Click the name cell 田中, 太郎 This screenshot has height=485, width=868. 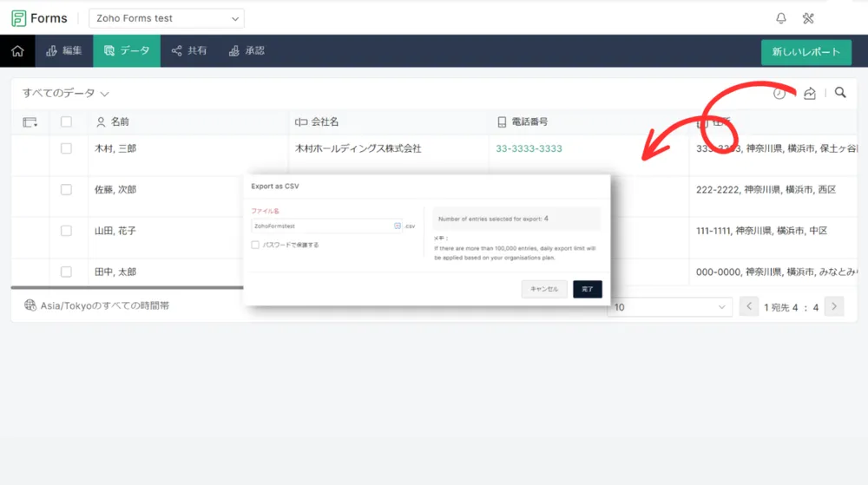click(115, 272)
